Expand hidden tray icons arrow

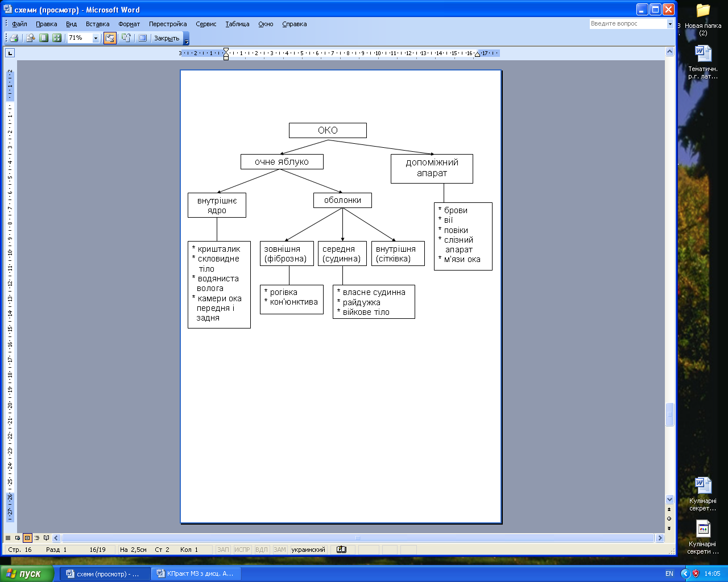click(685, 573)
